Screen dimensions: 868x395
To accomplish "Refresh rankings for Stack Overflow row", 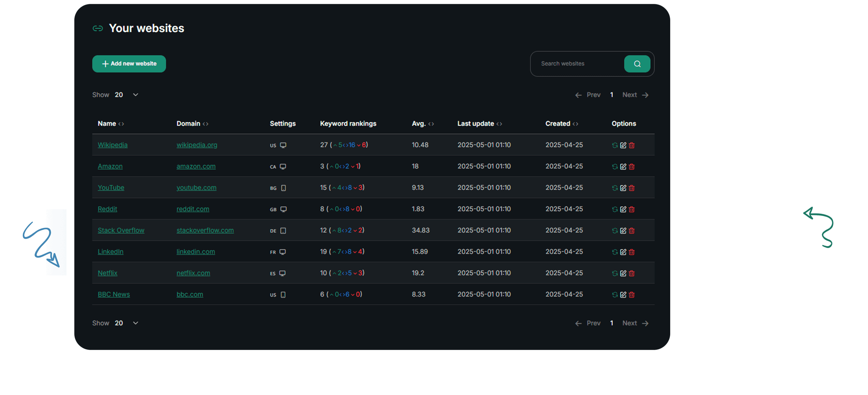I will (x=615, y=230).
